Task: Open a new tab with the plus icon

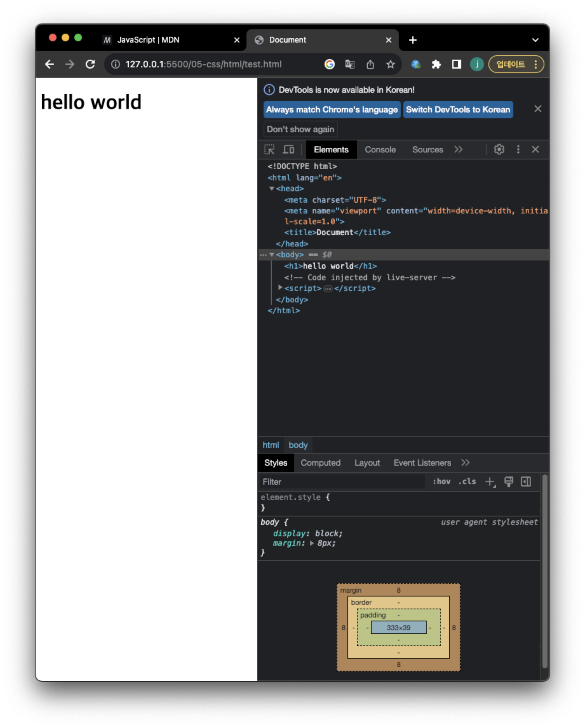Action: (x=412, y=40)
